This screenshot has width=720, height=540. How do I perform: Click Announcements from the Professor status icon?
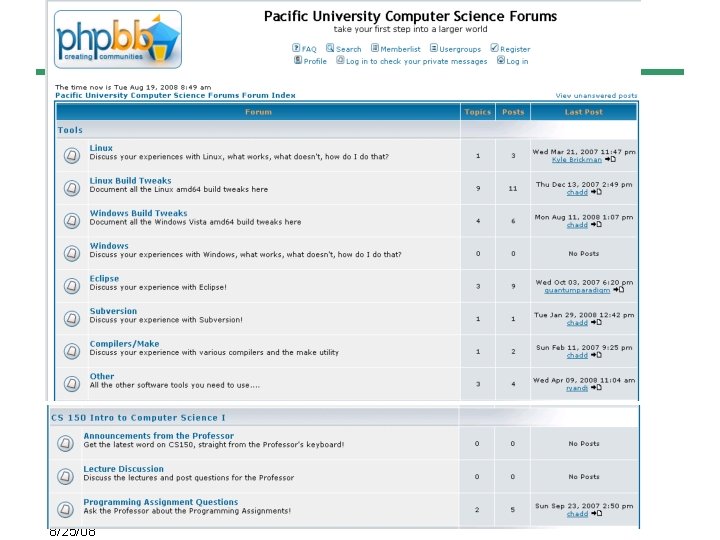click(x=65, y=444)
